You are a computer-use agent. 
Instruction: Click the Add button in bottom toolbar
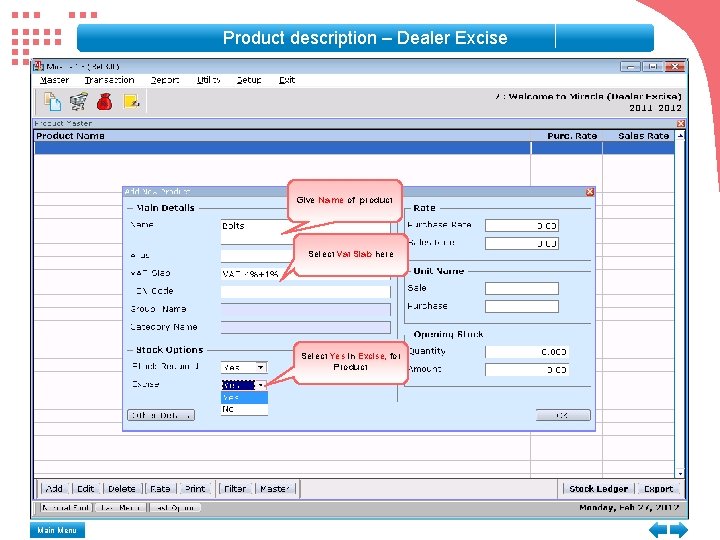click(x=54, y=489)
